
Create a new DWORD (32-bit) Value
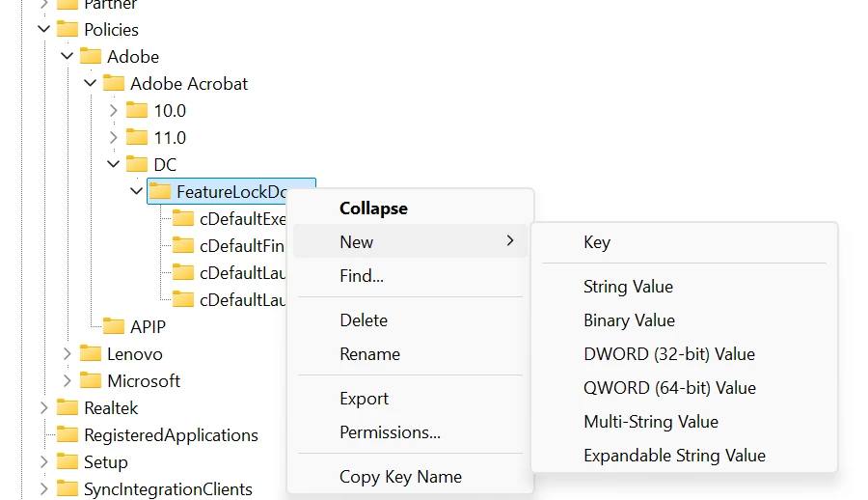point(684,354)
